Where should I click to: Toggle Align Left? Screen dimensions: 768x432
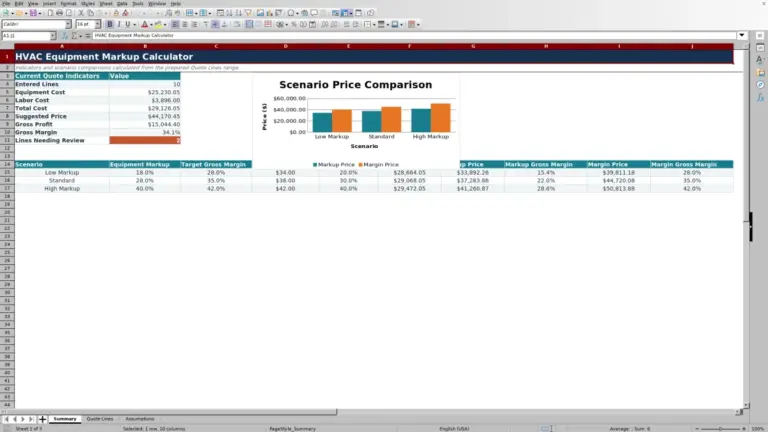point(175,24)
